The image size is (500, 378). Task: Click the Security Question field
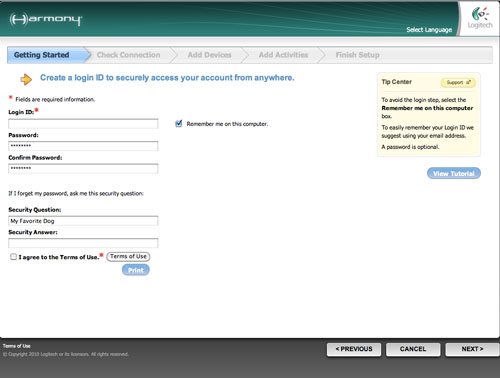point(83,221)
